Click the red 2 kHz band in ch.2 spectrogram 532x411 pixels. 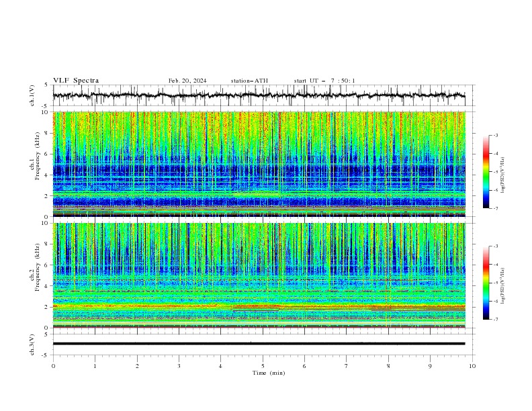click(259, 307)
